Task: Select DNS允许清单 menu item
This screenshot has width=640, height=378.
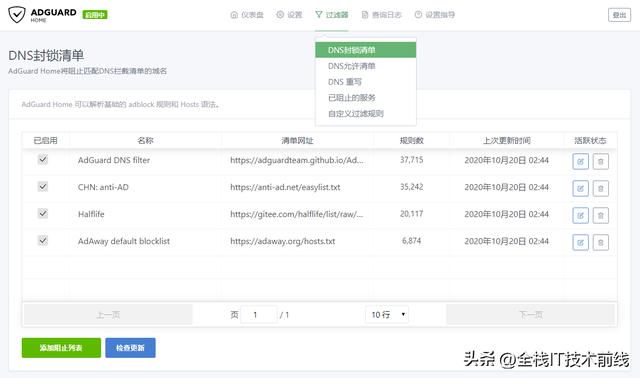Action: 366,66
